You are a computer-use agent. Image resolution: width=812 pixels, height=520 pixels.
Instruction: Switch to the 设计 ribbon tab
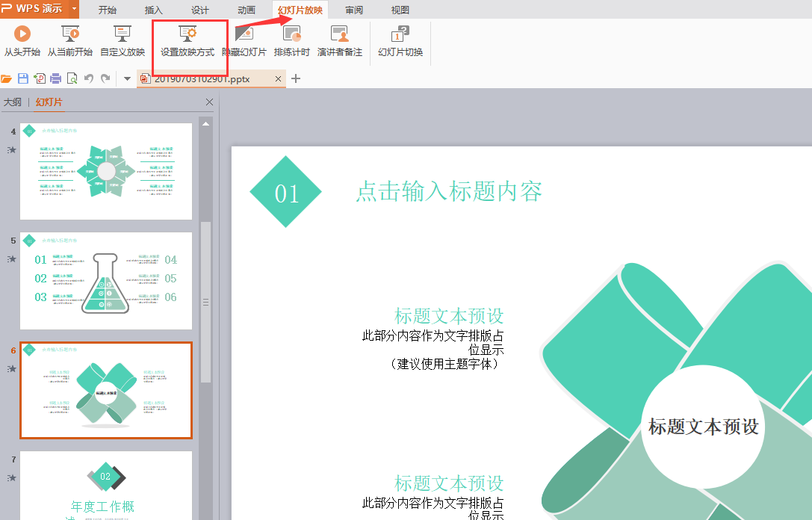click(x=200, y=10)
